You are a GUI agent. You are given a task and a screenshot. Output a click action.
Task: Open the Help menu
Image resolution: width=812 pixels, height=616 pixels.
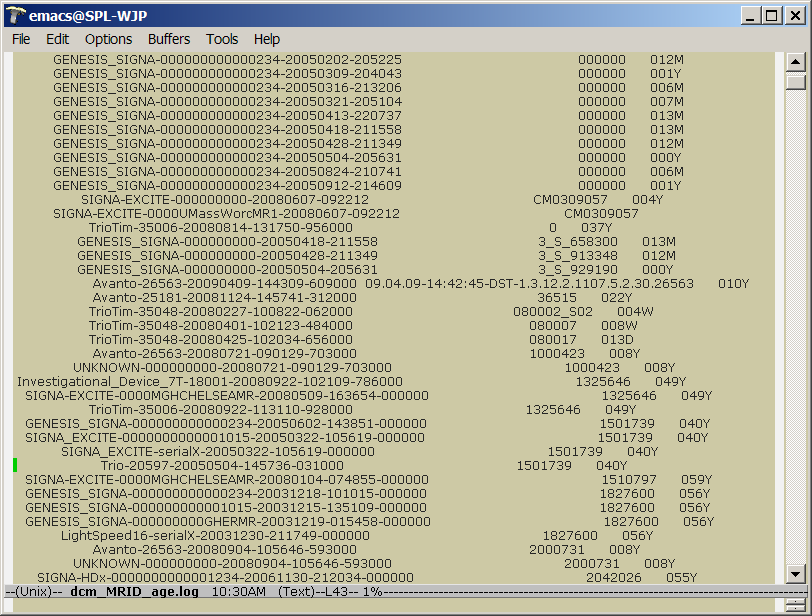pos(266,39)
